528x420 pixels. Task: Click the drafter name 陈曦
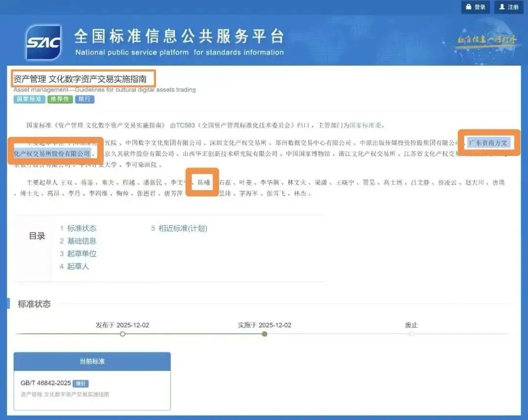pos(204,182)
